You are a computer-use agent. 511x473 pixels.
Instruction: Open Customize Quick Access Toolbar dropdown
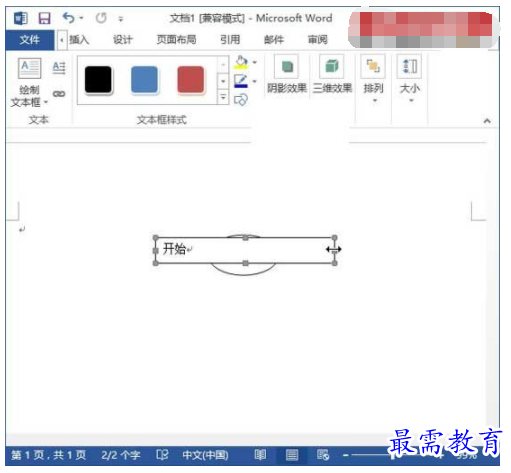[x=121, y=19]
